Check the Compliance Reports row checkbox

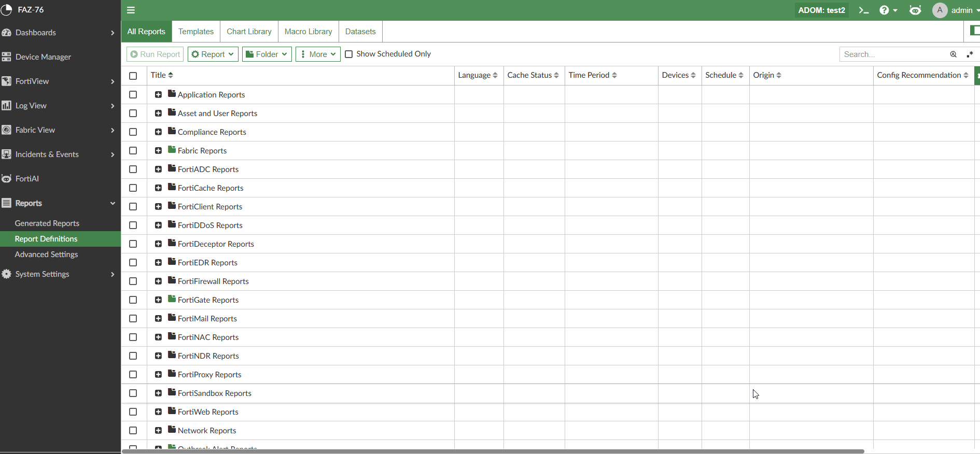[133, 132]
